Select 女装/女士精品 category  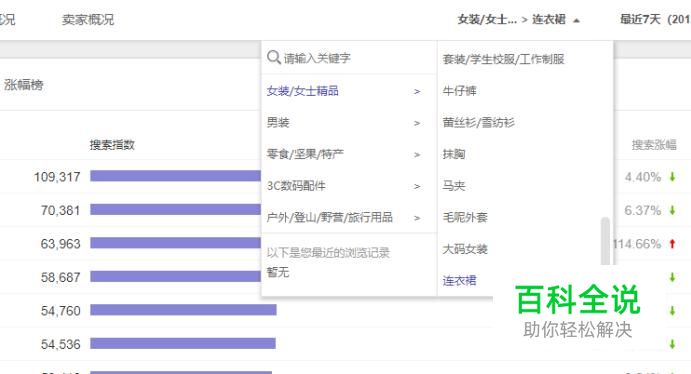point(302,91)
